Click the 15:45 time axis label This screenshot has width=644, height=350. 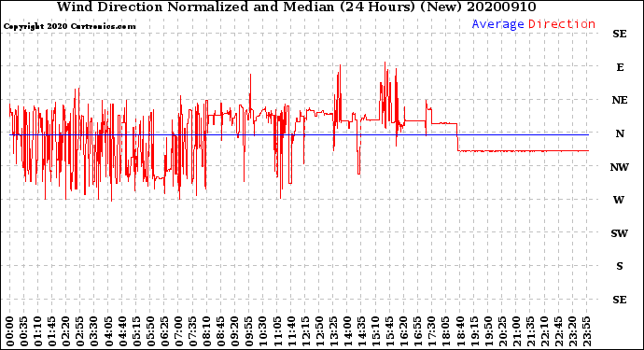tap(389, 331)
